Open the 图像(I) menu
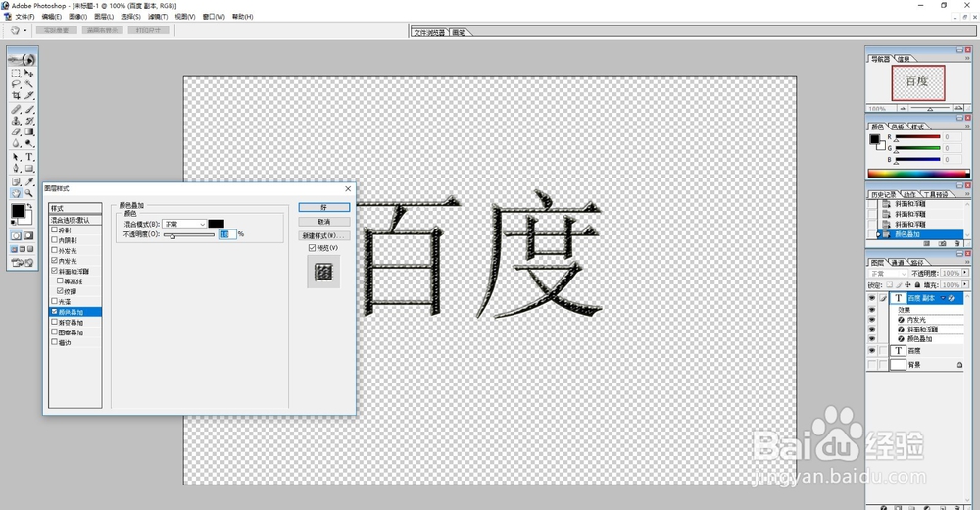The image size is (980, 510). (77, 17)
